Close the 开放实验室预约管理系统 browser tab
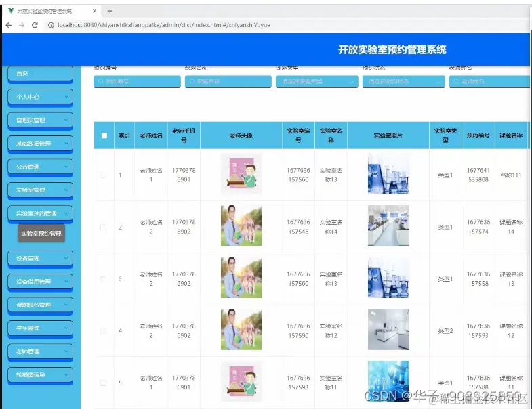This screenshot has height=409, width=532. point(94,11)
